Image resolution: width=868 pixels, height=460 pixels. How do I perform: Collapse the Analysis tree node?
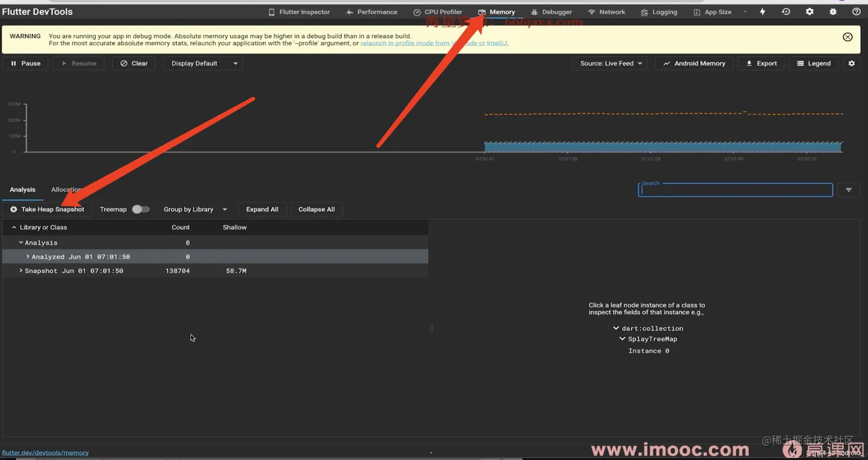pos(21,243)
